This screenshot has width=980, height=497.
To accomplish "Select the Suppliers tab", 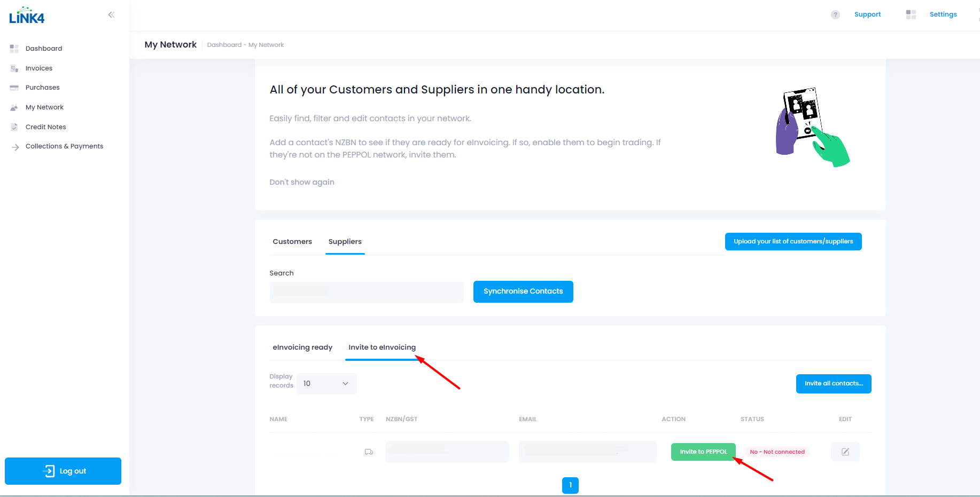I will pyautogui.click(x=345, y=242).
